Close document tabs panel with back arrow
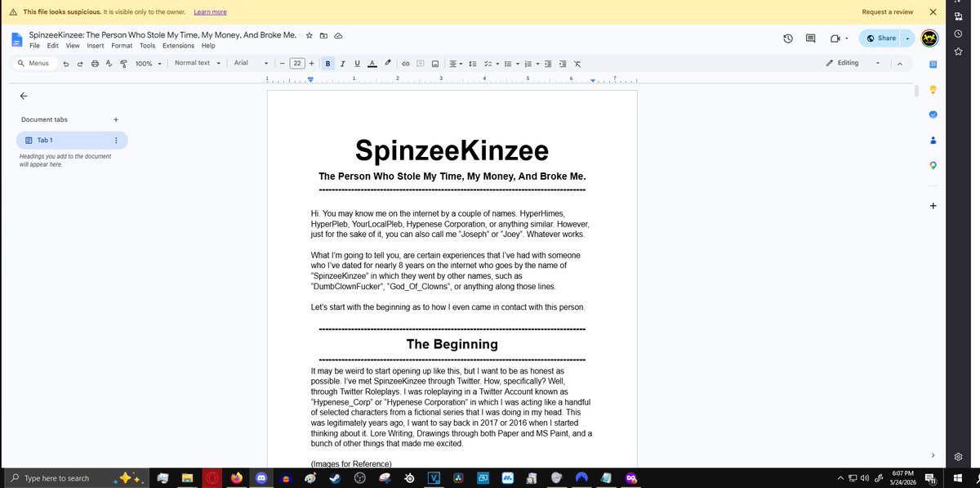The image size is (980, 488). point(24,96)
